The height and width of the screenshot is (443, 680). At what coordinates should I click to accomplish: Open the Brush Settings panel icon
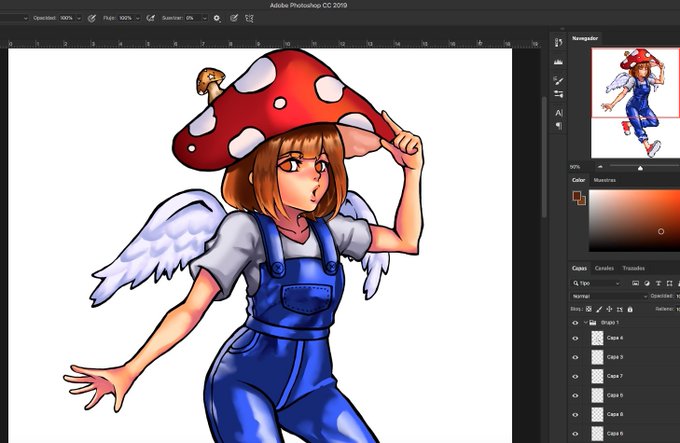(559, 80)
